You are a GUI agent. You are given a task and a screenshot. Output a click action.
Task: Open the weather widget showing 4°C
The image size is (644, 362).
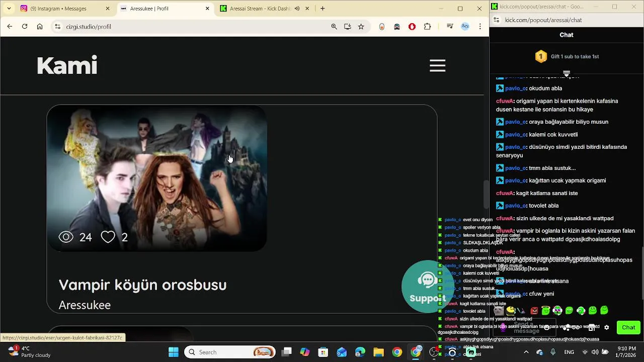point(29,352)
